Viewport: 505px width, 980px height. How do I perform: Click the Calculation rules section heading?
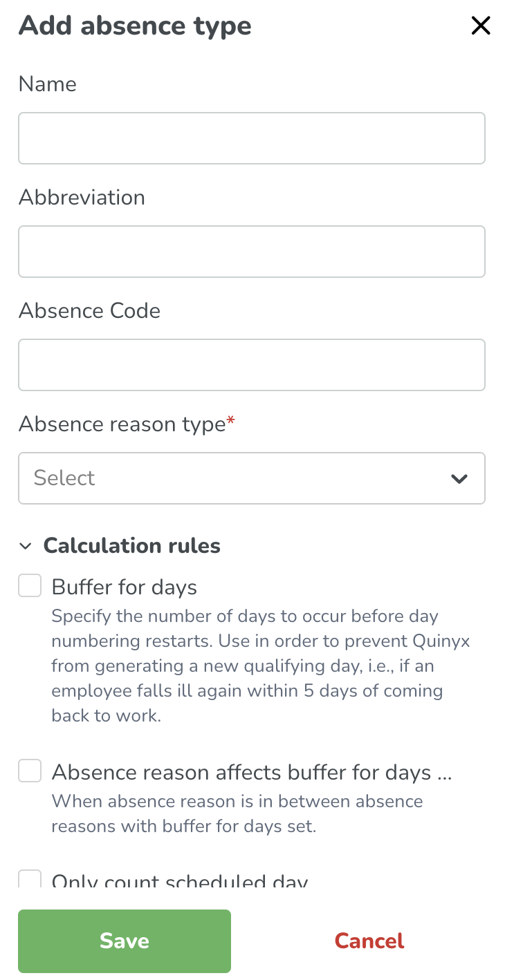[131, 546]
